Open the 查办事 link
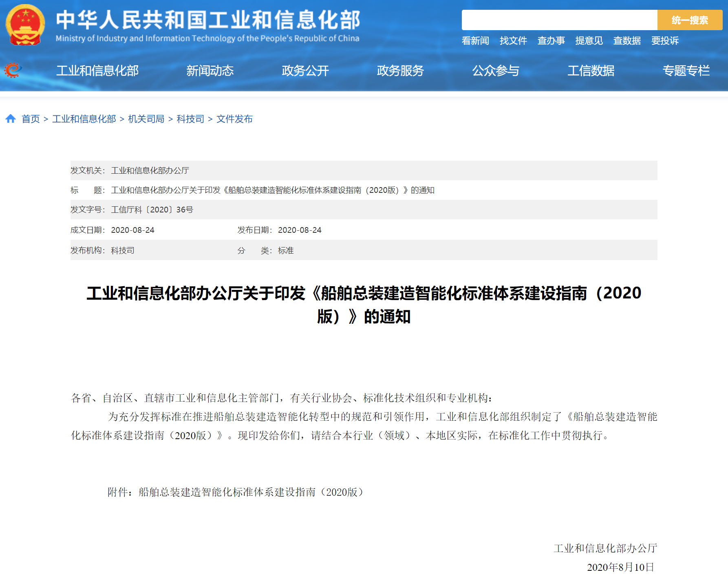 coord(551,41)
